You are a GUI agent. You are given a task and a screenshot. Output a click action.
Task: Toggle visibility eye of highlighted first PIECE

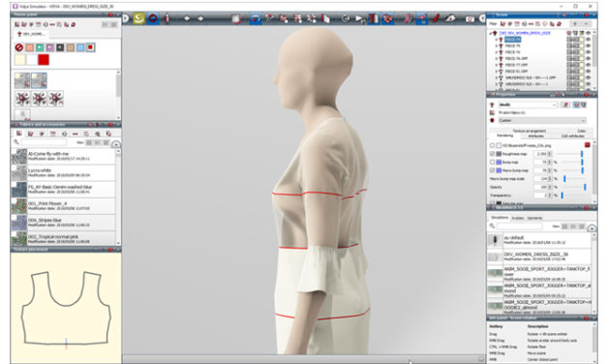pos(588,40)
